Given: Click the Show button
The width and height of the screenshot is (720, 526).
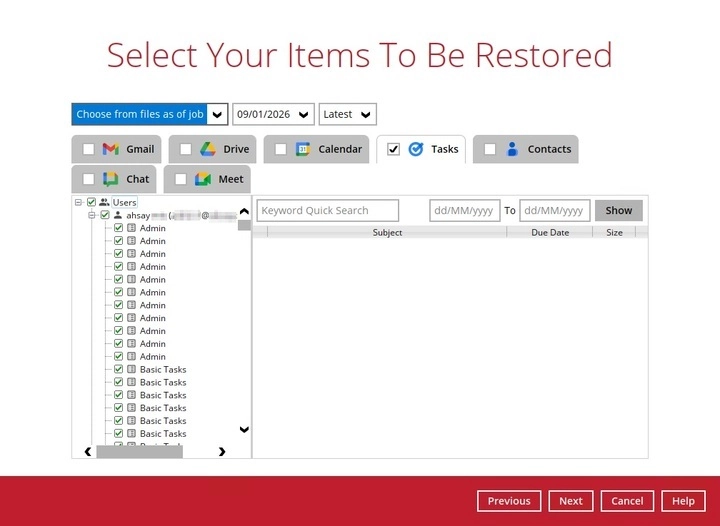Looking at the screenshot, I should click(618, 210).
